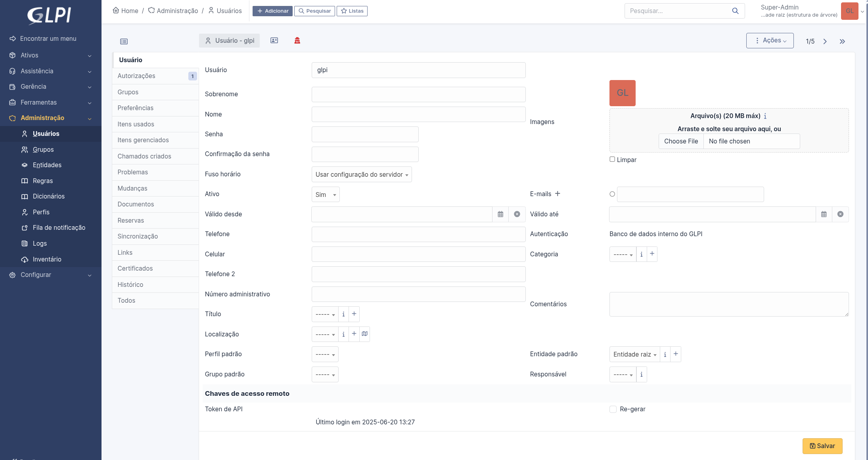Open the Ativo Sim dropdown
Screen dimensions: 868x460
[x=325, y=195]
